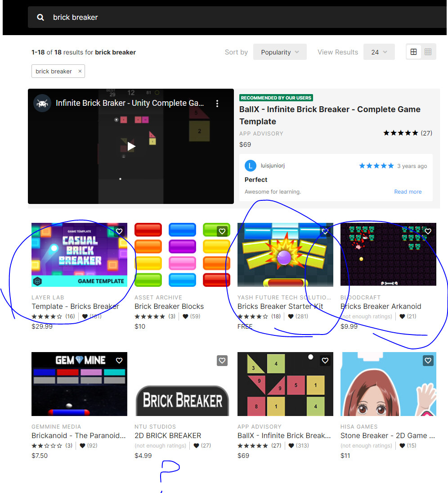Switch to large grid view
Screen dimensions: 448x493
[413, 52]
